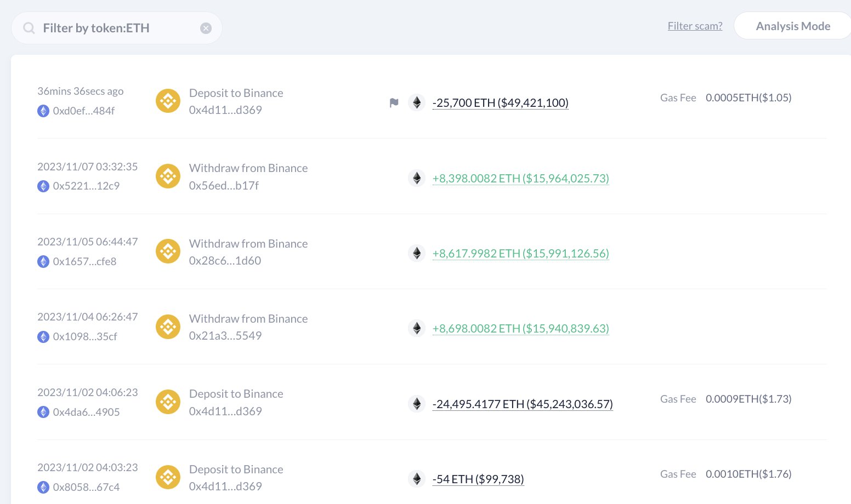Click Binance logo beside 0x56ed...b17f

[x=168, y=176]
